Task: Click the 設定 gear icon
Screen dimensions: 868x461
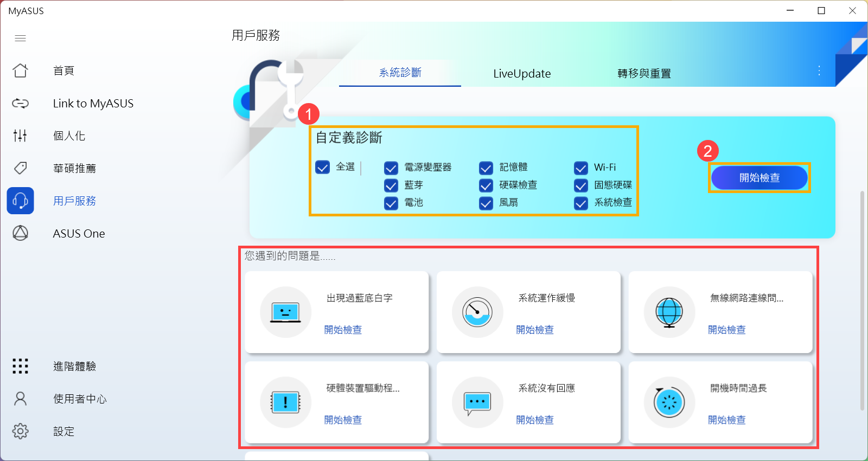Action: (x=21, y=431)
